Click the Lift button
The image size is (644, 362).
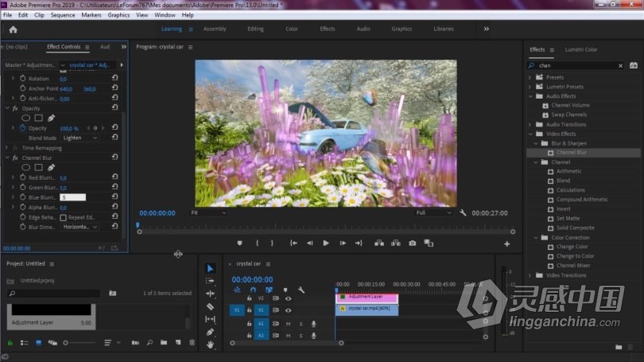[379, 243]
